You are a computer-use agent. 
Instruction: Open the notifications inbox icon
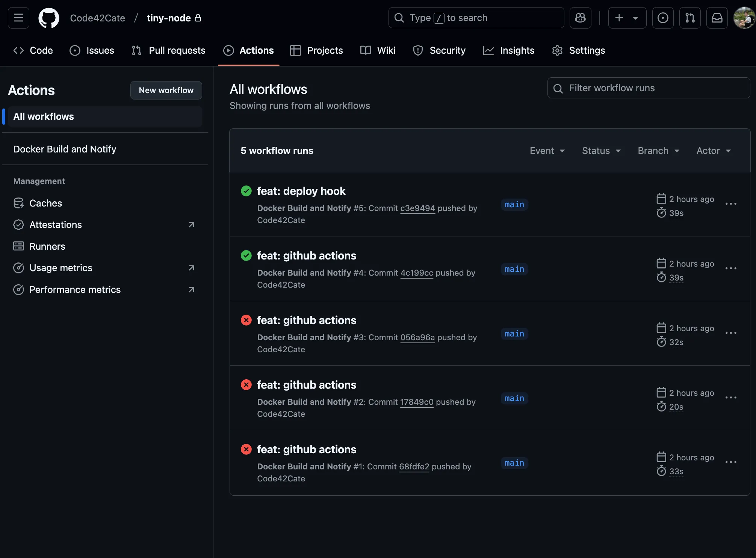(x=717, y=18)
